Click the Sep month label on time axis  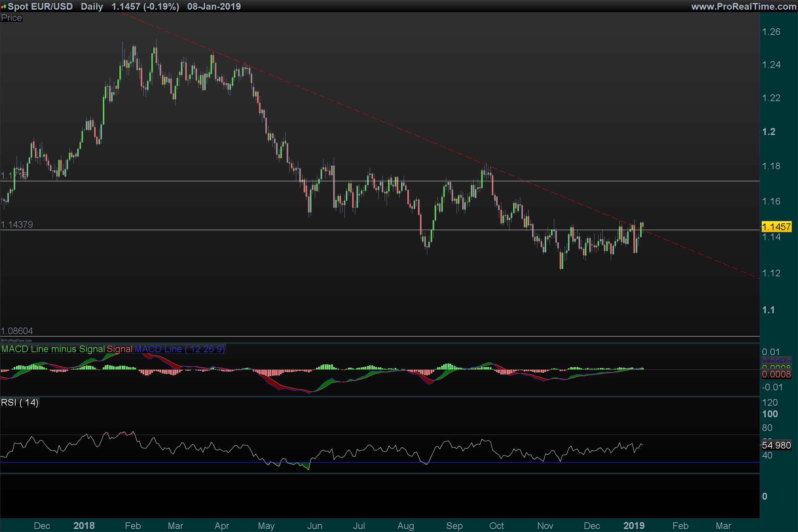[454, 526]
